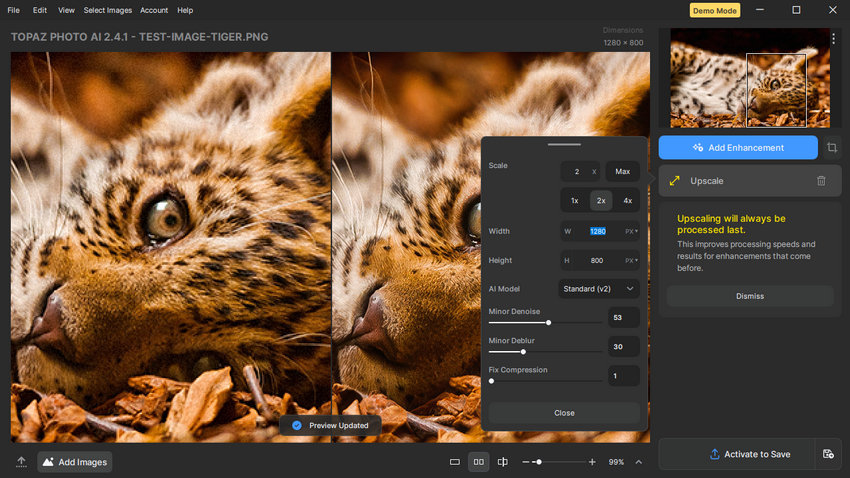This screenshot has height=478, width=850.
Task: Click the Fix Compression value box 1
Action: [623, 376]
